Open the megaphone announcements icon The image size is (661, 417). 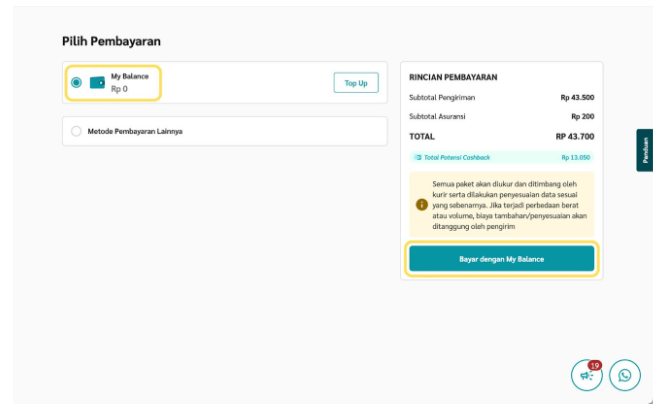pyautogui.click(x=586, y=375)
